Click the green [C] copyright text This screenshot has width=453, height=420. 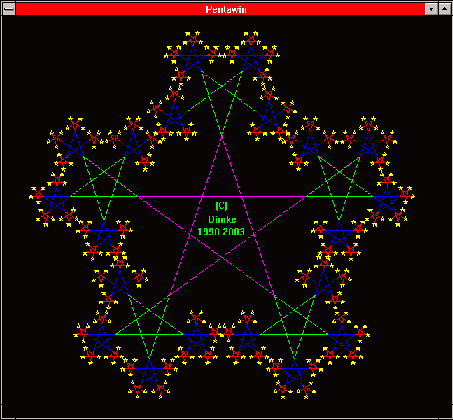point(222,206)
